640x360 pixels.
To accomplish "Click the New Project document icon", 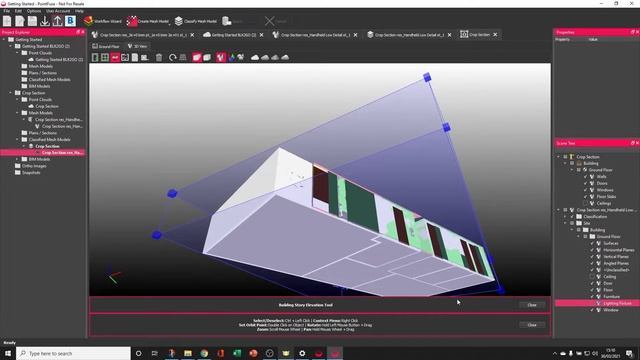I will pyautogui.click(x=7, y=21).
